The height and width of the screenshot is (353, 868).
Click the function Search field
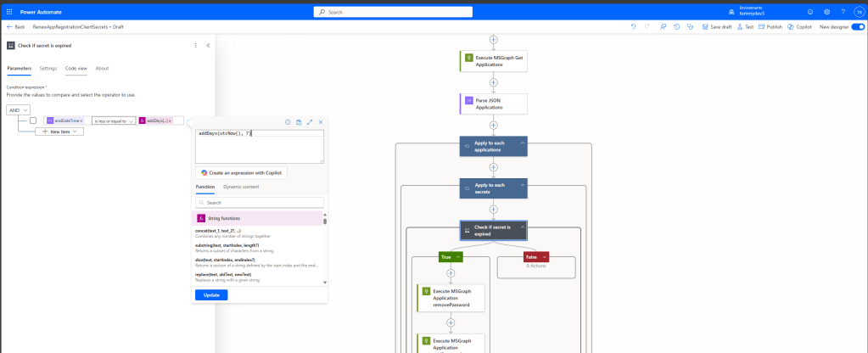(260, 203)
